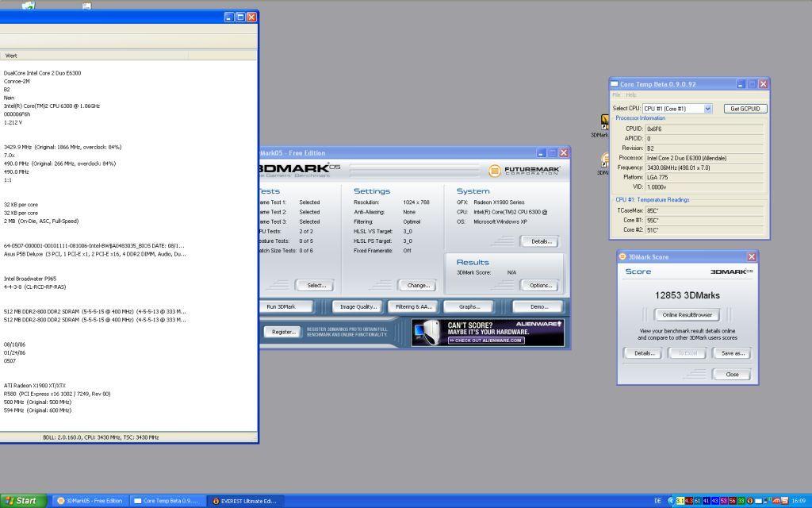
Task: Click the green tray icon showing 33
Action: [741, 501]
